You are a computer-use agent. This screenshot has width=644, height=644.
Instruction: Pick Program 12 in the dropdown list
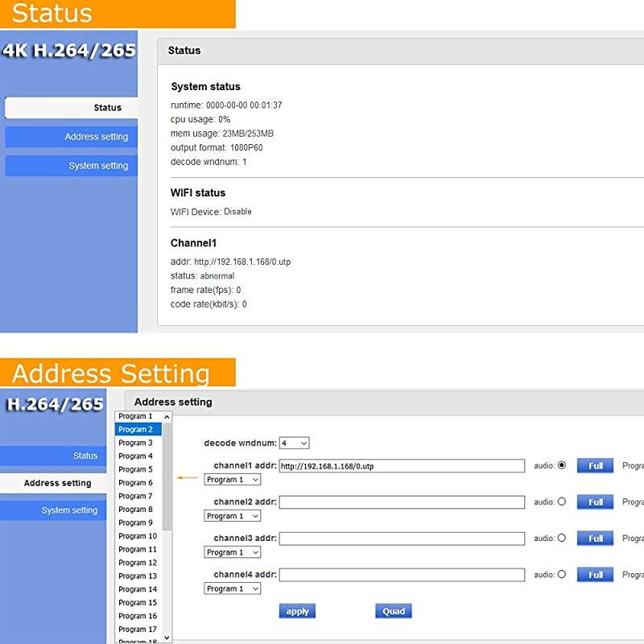137,563
